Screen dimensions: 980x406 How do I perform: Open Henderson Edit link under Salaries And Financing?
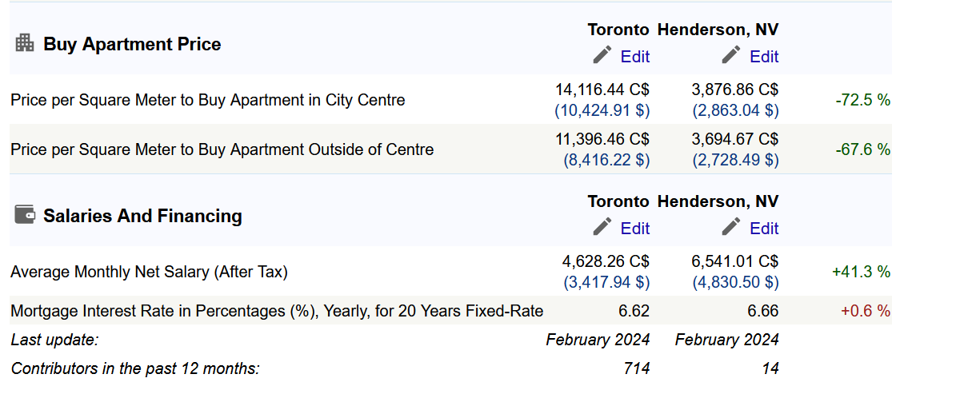(764, 229)
